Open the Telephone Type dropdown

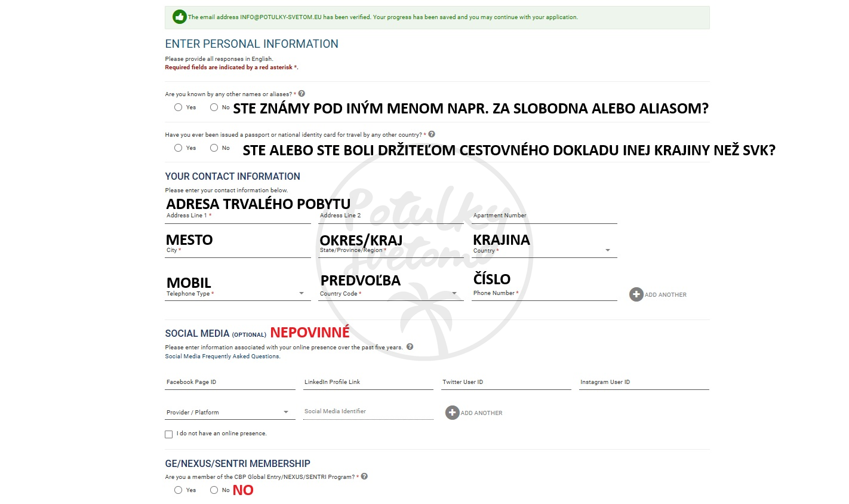tap(238, 294)
